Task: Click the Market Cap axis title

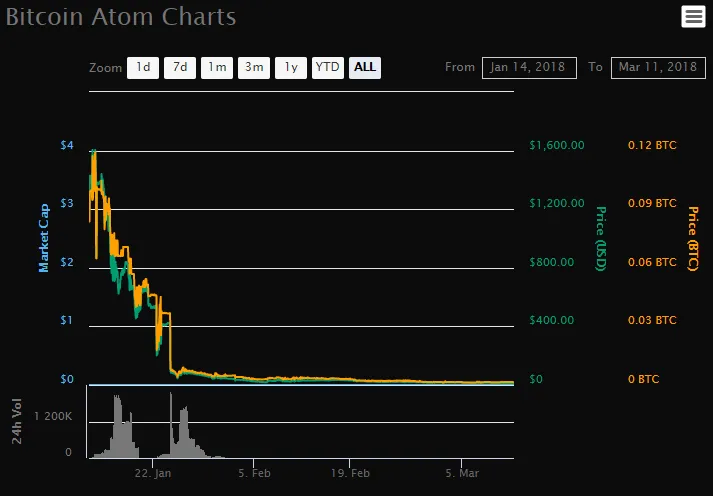Action: [44, 238]
